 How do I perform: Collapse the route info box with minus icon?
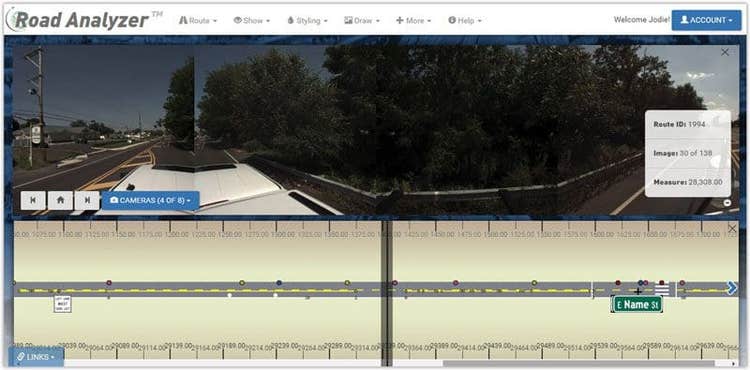point(728,203)
